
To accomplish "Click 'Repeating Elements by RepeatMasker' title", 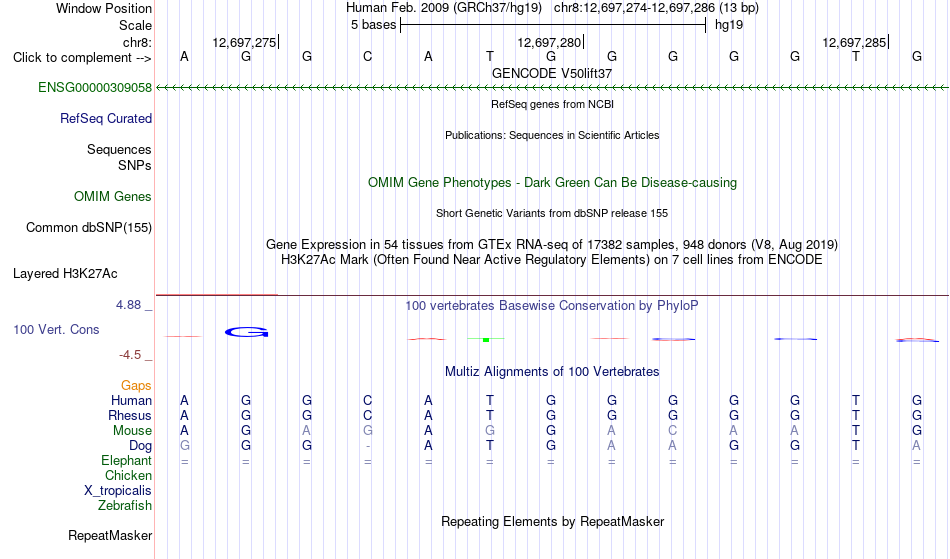I will (552, 521).
